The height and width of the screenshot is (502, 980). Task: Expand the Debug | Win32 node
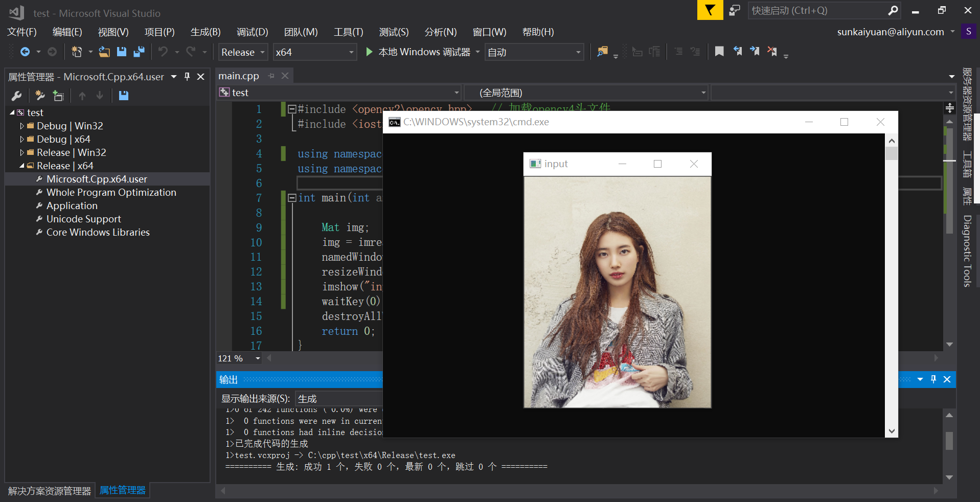22,126
